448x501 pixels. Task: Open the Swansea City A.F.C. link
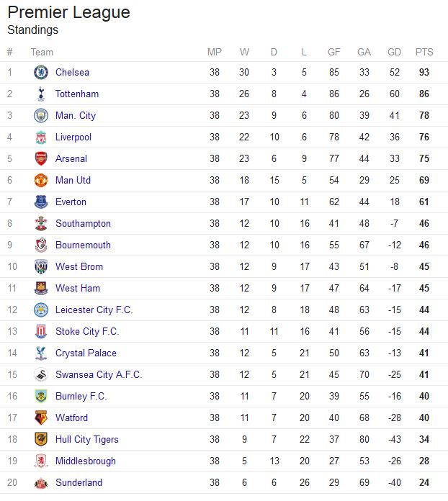[x=99, y=374]
